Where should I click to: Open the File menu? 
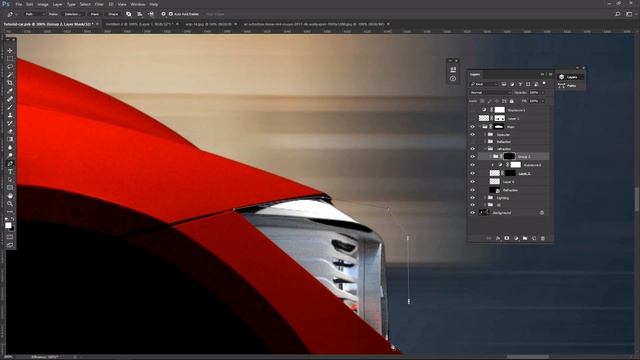[18, 4]
